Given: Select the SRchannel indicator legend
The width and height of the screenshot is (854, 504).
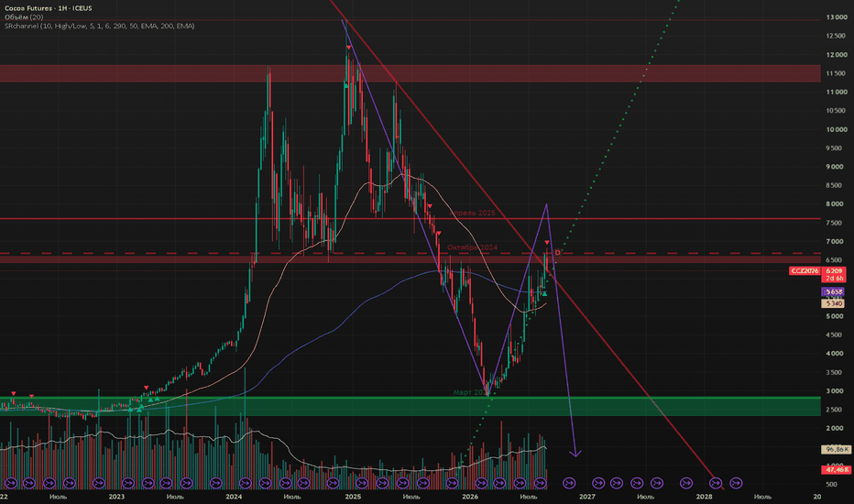Looking at the screenshot, I should tap(99, 27).
